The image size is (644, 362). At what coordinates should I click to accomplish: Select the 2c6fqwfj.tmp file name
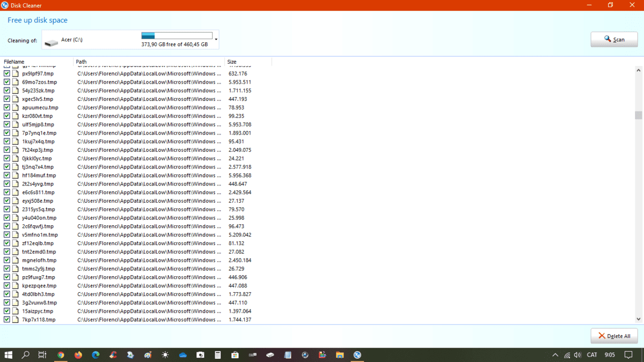(38, 226)
